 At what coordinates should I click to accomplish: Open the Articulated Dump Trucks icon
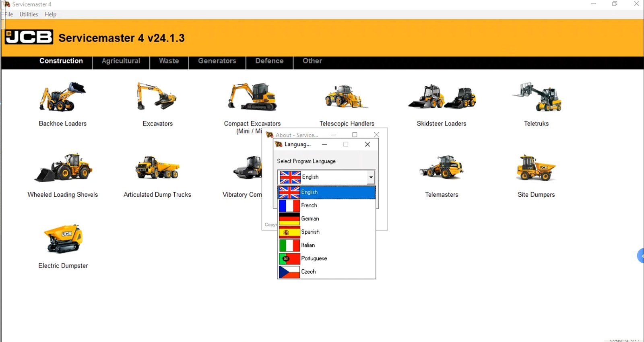click(157, 167)
